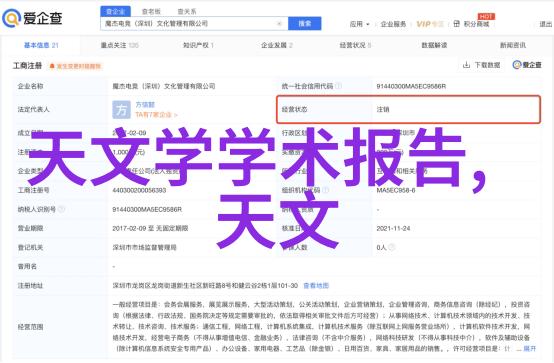554x363 pixels.
Task: Click the blue 搜索 button
Action: pos(305,24)
